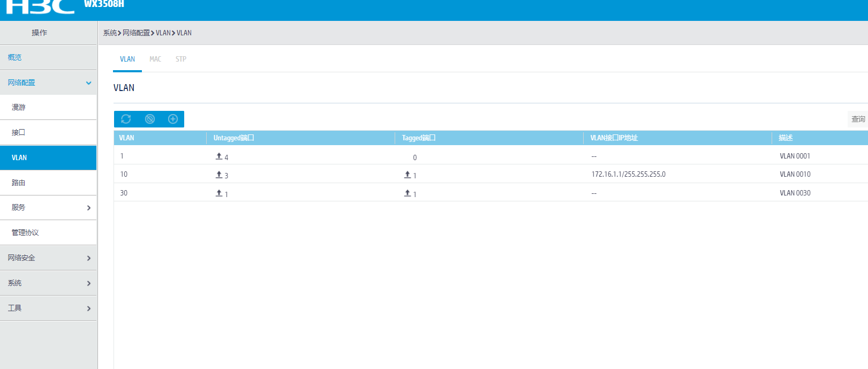Open the 接口 interface menu item
This screenshot has height=369, width=868.
(48, 132)
